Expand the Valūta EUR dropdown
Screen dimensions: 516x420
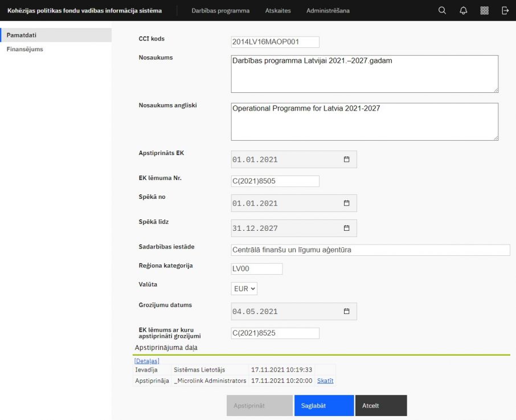coord(244,289)
